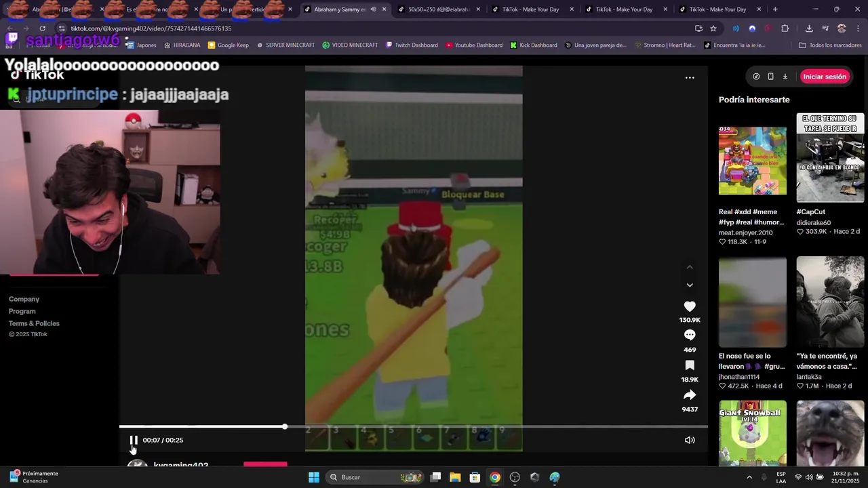Open 'El nose fue se lo llevaron' thumbnail
Viewport: 868px width, 488px height.
753,302
